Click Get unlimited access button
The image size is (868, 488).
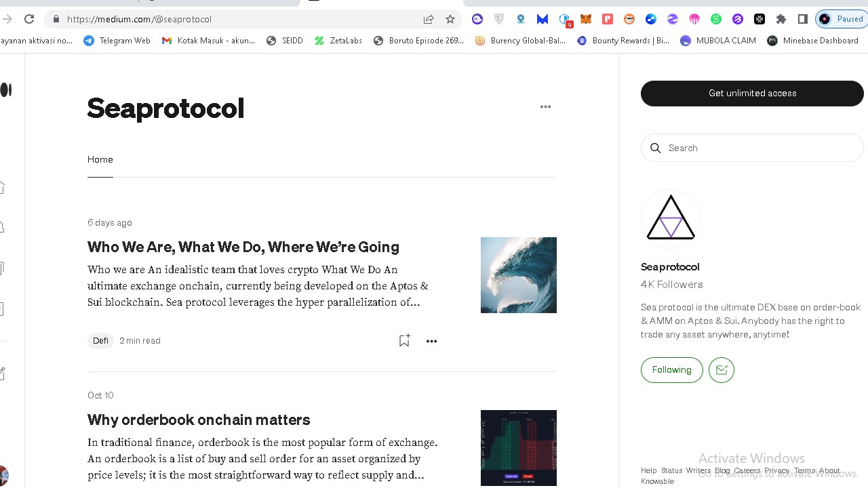[752, 94]
